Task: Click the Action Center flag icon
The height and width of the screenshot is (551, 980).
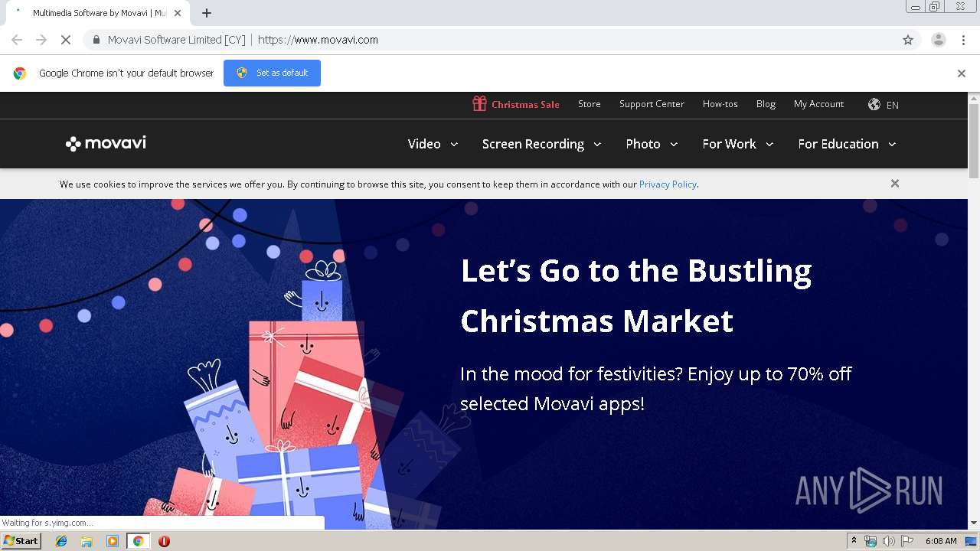Action: click(x=907, y=541)
